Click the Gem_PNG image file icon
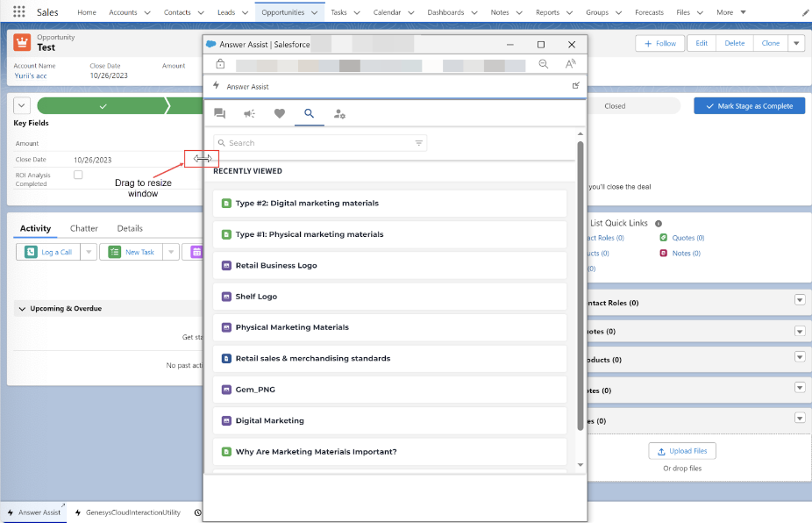The width and height of the screenshot is (812, 523). point(226,390)
